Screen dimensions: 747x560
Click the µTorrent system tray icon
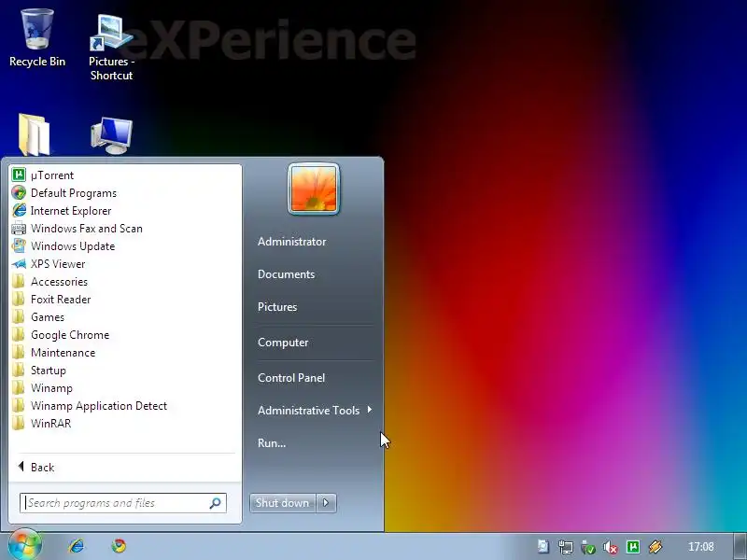point(633,547)
